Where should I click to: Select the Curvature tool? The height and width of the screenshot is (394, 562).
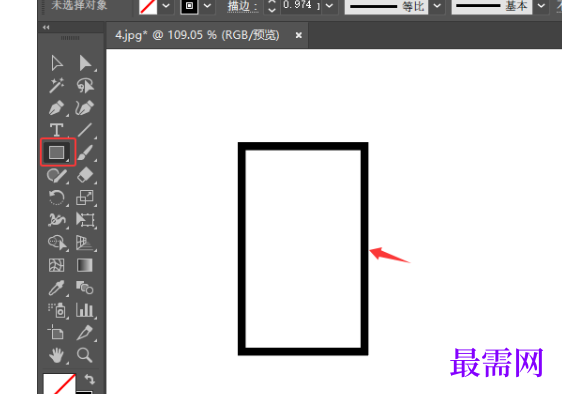click(x=85, y=108)
